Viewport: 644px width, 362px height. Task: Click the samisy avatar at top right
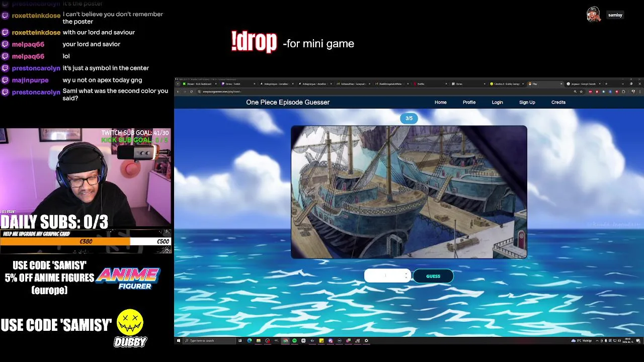pyautogui.click(x=594, y=15)
